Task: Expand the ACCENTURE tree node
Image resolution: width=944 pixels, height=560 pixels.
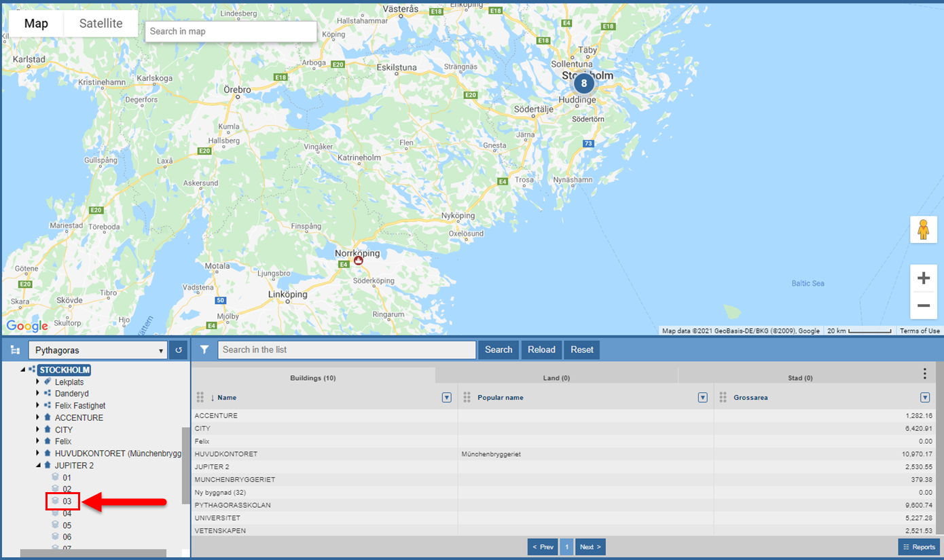Action: (38, 417)
